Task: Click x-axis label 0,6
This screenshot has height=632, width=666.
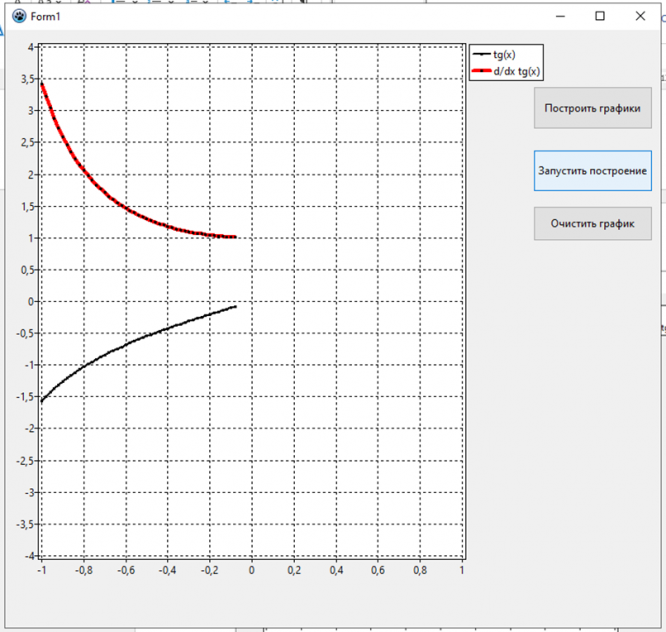Action: point(378,570)
